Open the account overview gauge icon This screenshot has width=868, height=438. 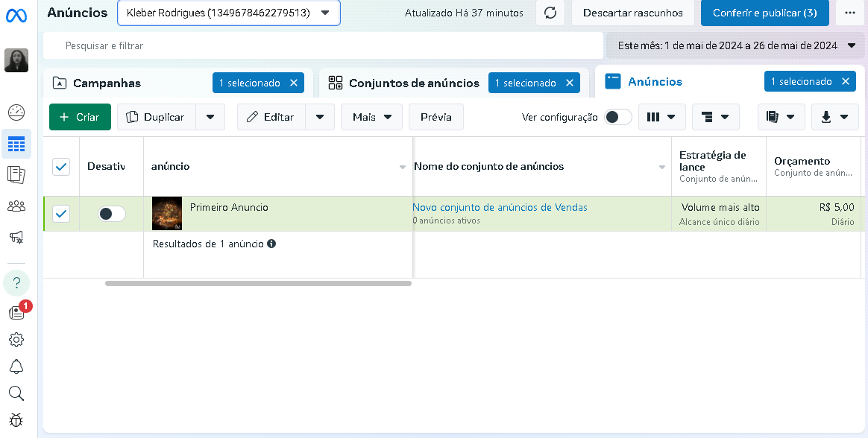16,112
